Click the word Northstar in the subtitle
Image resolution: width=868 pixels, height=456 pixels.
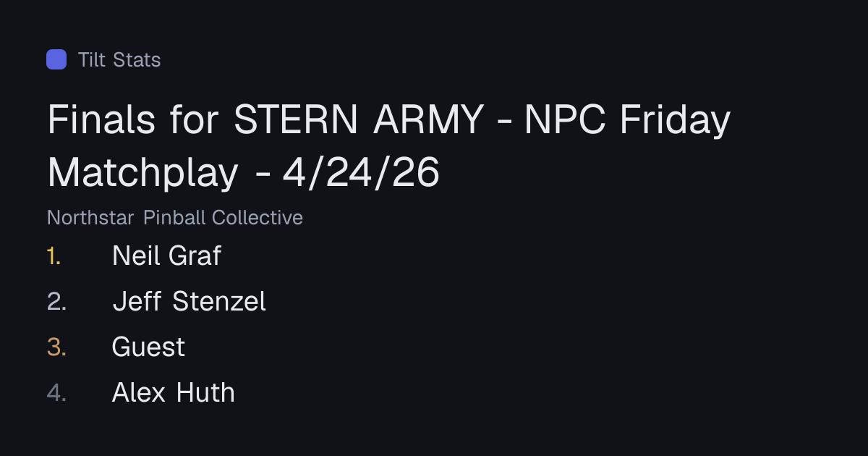90,217
